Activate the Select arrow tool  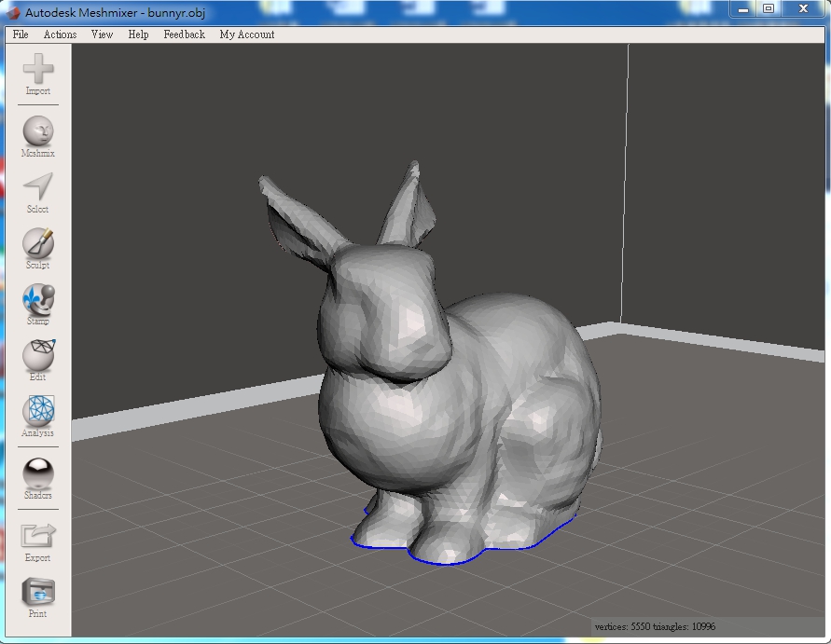(38, 186)
